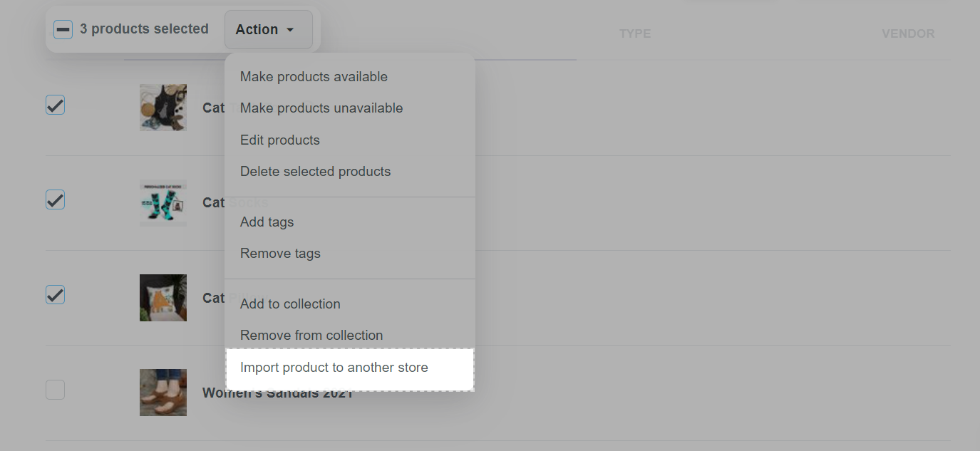Open the Women's Sandals product thumbnail

pyautogui.click(x=163, y=393)
